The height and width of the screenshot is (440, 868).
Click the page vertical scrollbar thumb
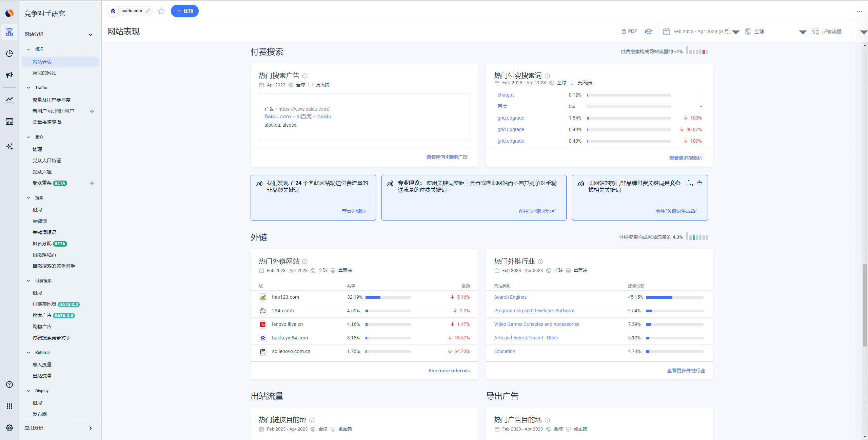[x=865, y=305]
